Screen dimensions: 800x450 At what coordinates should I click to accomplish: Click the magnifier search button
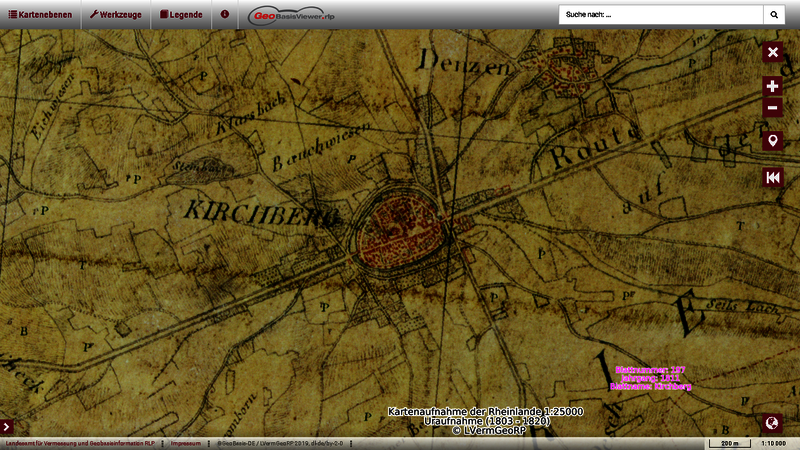[x=774, y=15]
